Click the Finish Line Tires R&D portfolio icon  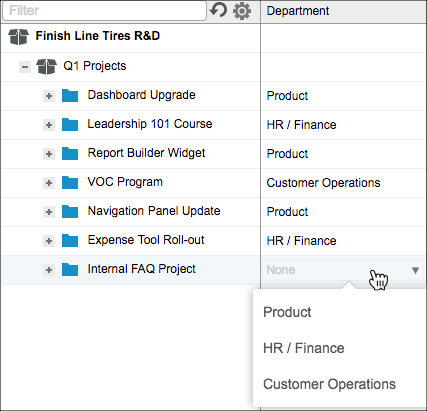pyautogui.click(x=19, y=36)
